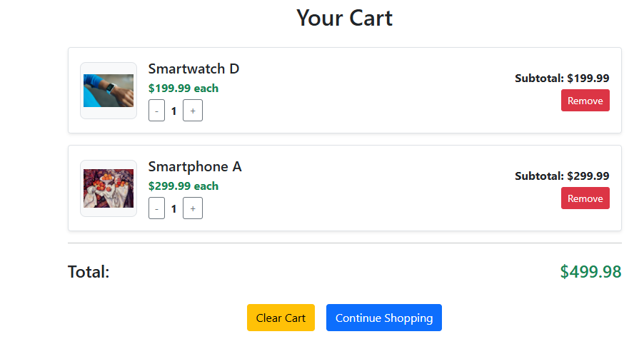Click the $199.99 each price text

point(183,88)
